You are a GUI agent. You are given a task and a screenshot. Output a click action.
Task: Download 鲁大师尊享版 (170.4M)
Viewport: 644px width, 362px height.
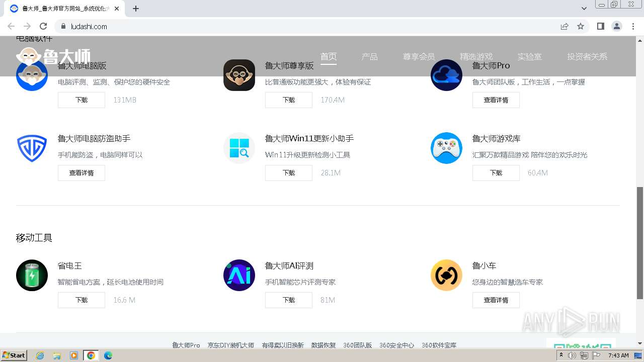(x=289, y=100)
